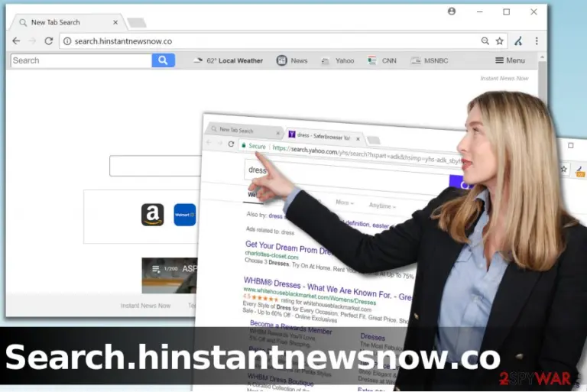This screenshot has height=392, width=587.
Task: Expand the More dropdown in Yahoo results
Action: [345, 202]
